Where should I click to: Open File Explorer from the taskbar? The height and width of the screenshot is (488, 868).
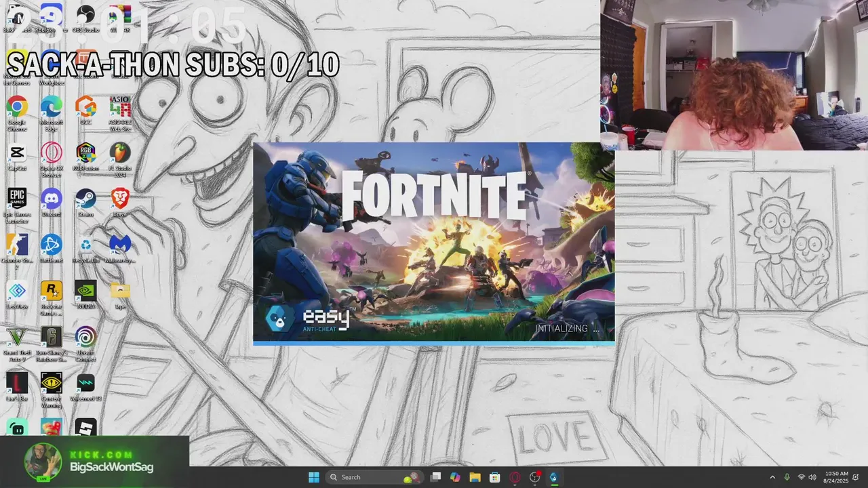(475, 477)
